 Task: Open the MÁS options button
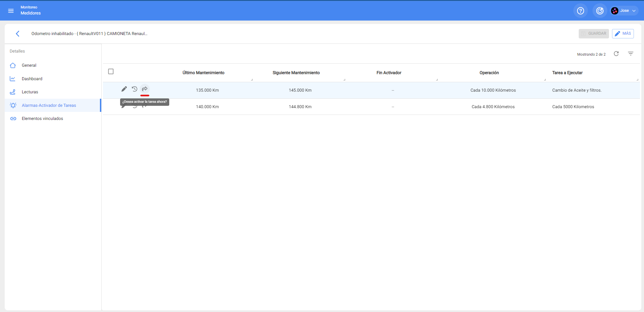click(623, 34)
